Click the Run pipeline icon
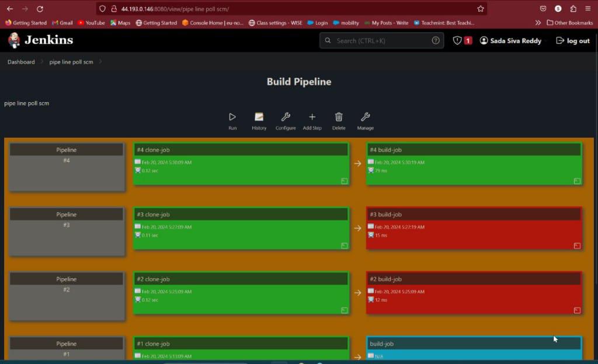Viewport: 598px width, 364px height. pos(232,117)
